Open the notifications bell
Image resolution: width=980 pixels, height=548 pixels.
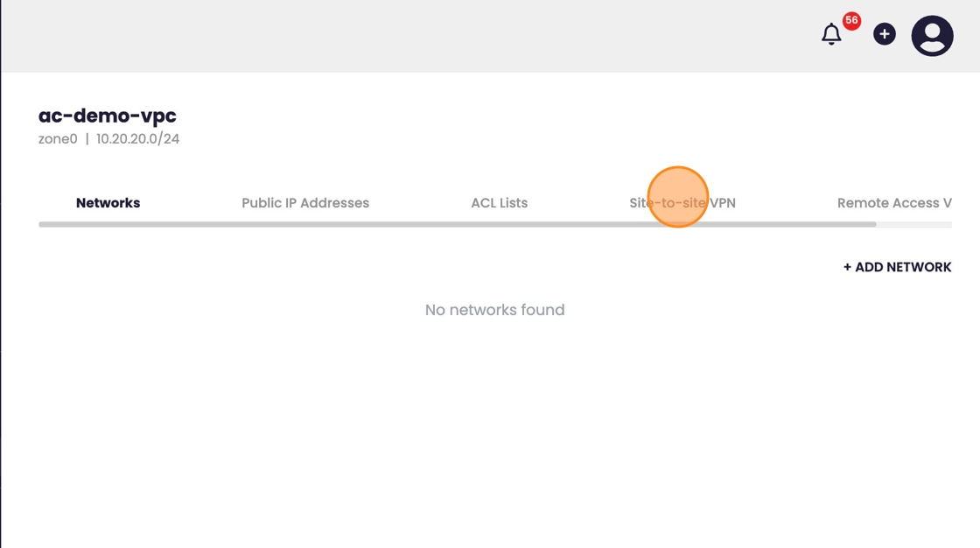[831, 35]
